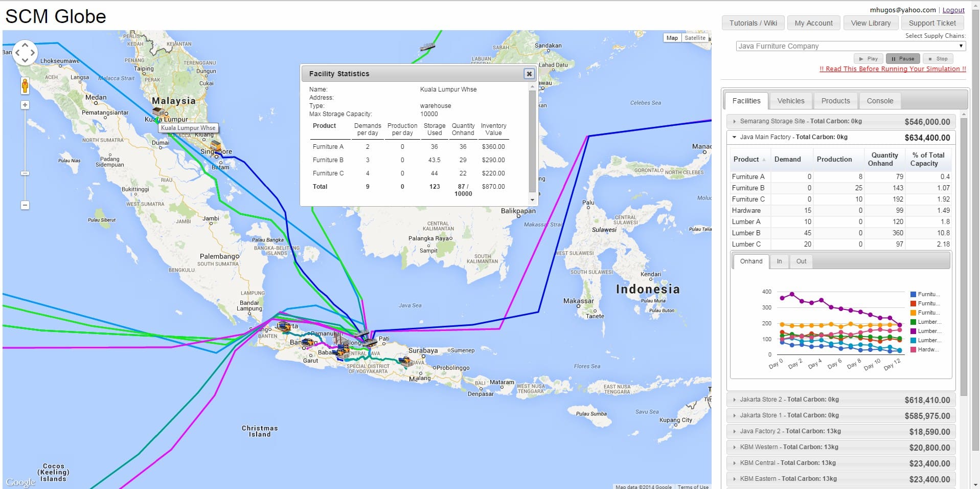Expand Java Factory 2 facility

click(841, 432)
